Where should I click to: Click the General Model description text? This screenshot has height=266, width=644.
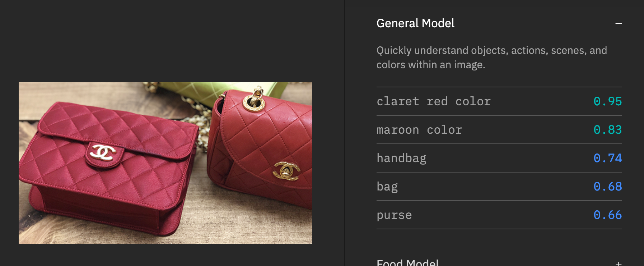point(491,58)
